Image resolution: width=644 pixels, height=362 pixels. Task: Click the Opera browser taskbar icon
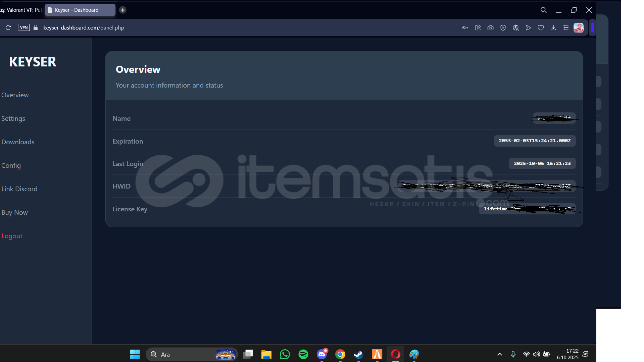point(396,354)
